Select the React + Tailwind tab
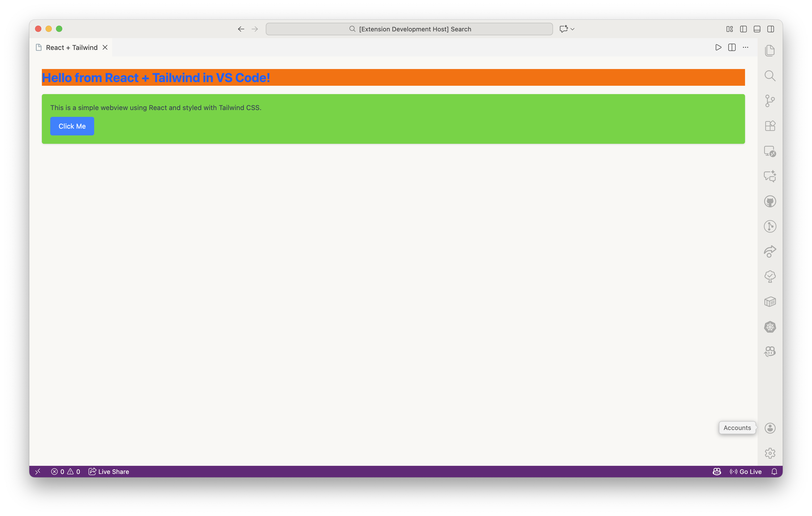Image resolution: width=812 pixels, height=516 pixels. coord(71,47)
